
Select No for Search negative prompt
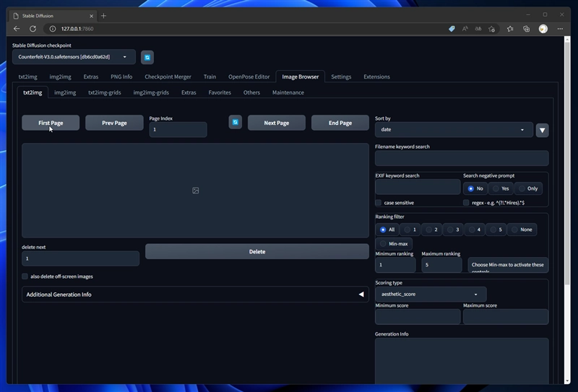(x=475, y=188)
